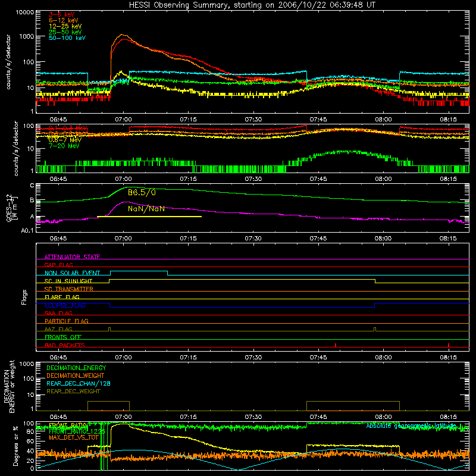Select the 'DECIMATION_ENERGY' legend label
Viewport: 476px width, 476px height.
pyautogui.click(x=76, y=368)
